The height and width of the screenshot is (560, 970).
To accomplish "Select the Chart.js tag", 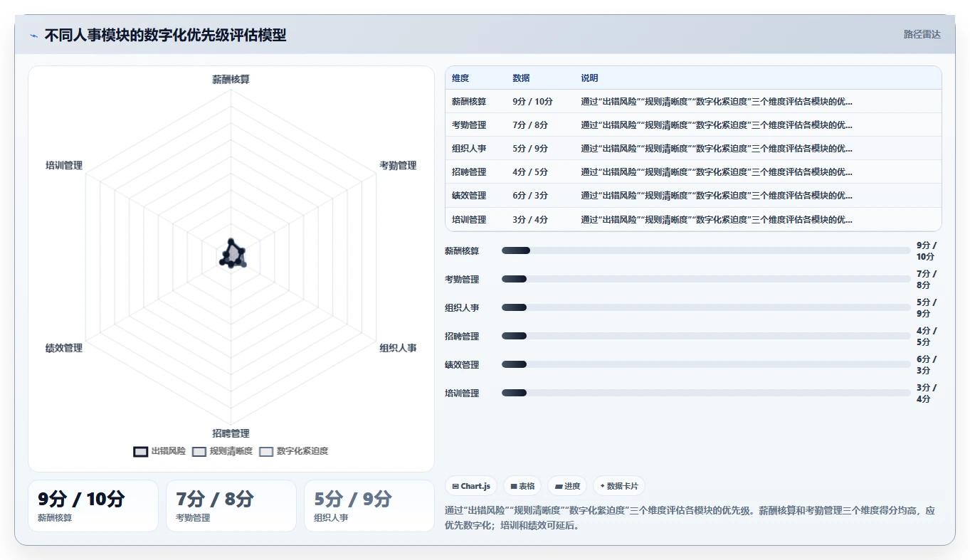I will click(471, 486).
